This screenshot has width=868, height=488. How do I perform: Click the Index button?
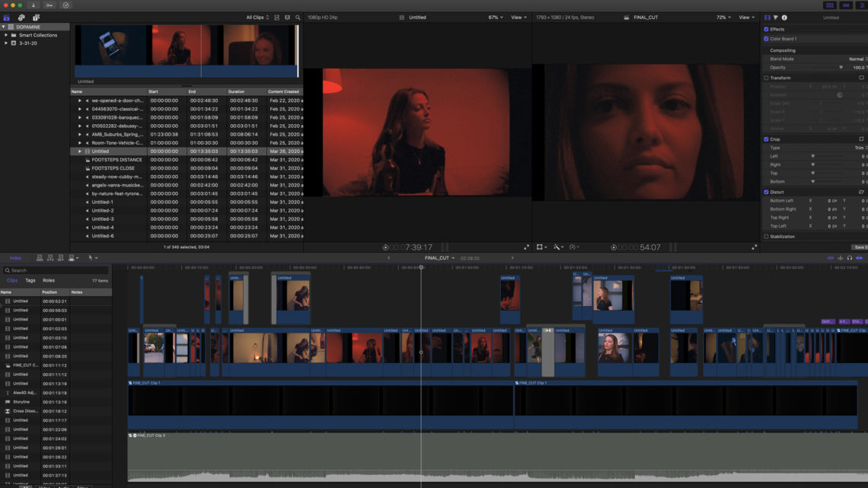tap(15, 258)
